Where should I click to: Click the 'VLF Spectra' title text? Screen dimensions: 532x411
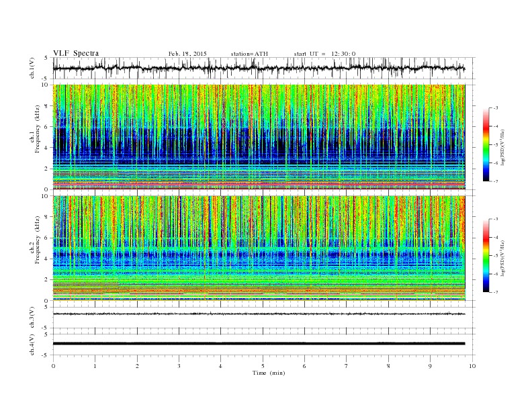(x=76, y=53)
